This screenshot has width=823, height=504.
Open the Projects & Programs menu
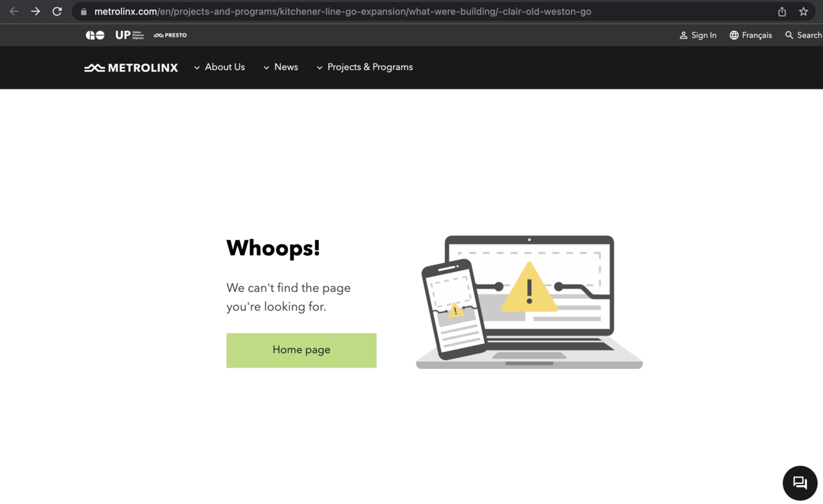tap(370, 67)
